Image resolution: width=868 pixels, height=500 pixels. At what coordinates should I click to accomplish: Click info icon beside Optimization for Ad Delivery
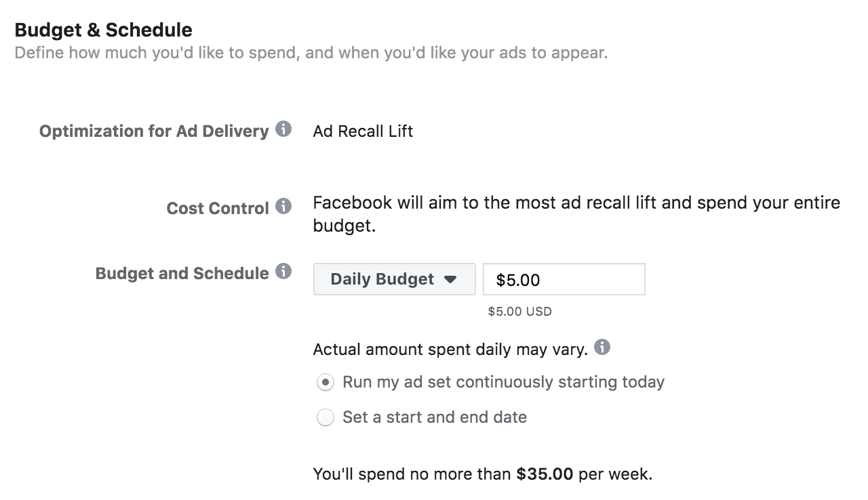pos(283,129)
